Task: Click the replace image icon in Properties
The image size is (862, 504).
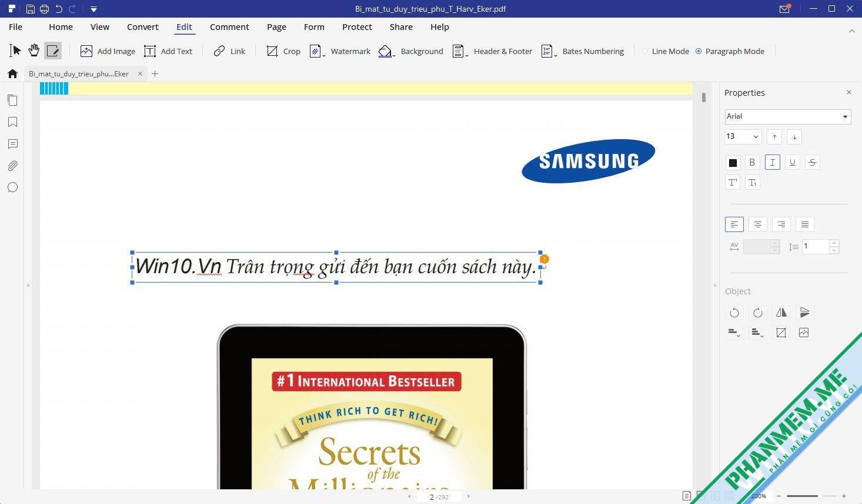Action: pyautogui.click(x=804, y=332)
